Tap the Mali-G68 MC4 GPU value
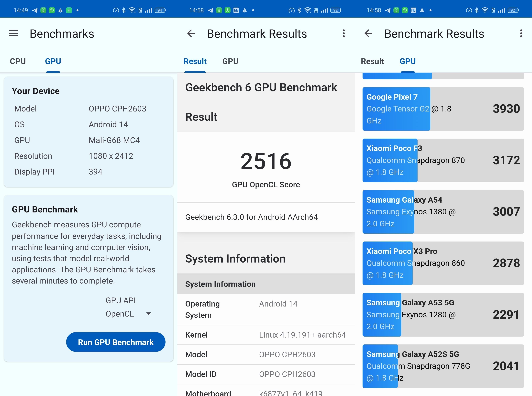The image size is (532, 396). 114,140
